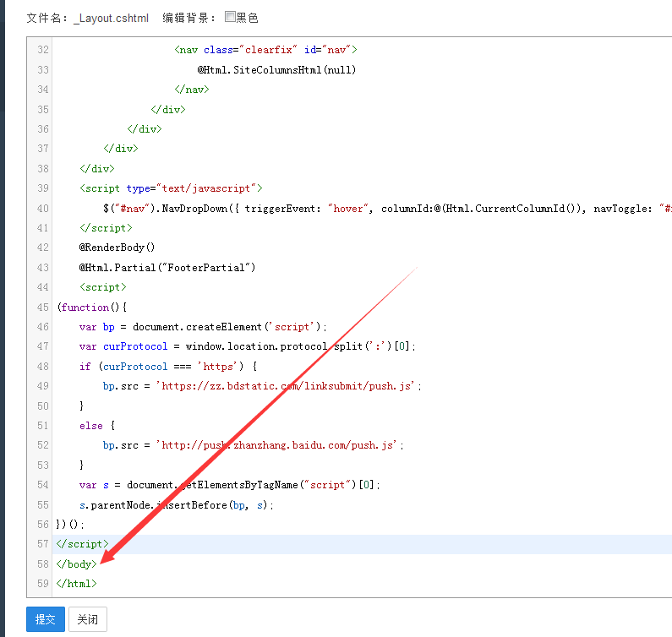Viewport: 672px width, 637px height.
Task: Click the script type="text/javascript" tag
Action: tap(170, 188)
